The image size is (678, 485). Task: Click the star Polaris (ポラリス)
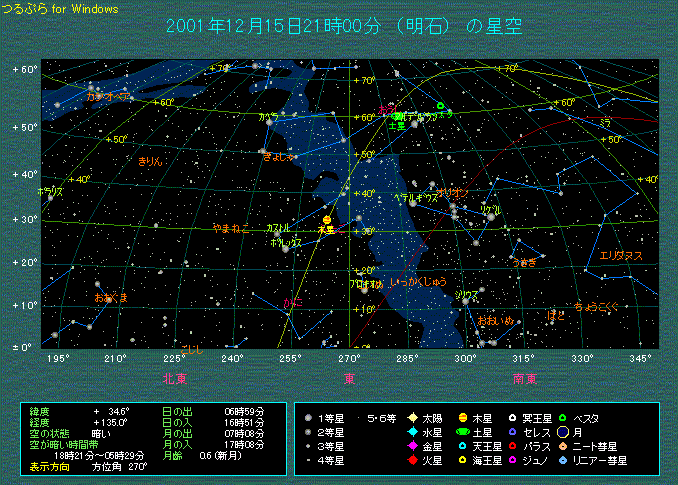point(49,197)
